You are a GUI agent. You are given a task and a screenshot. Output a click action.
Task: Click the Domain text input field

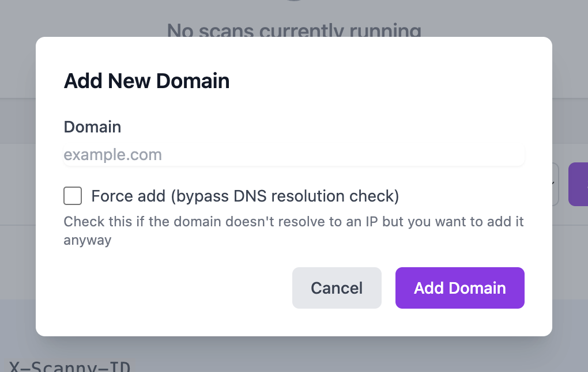[x=294, y=155]
